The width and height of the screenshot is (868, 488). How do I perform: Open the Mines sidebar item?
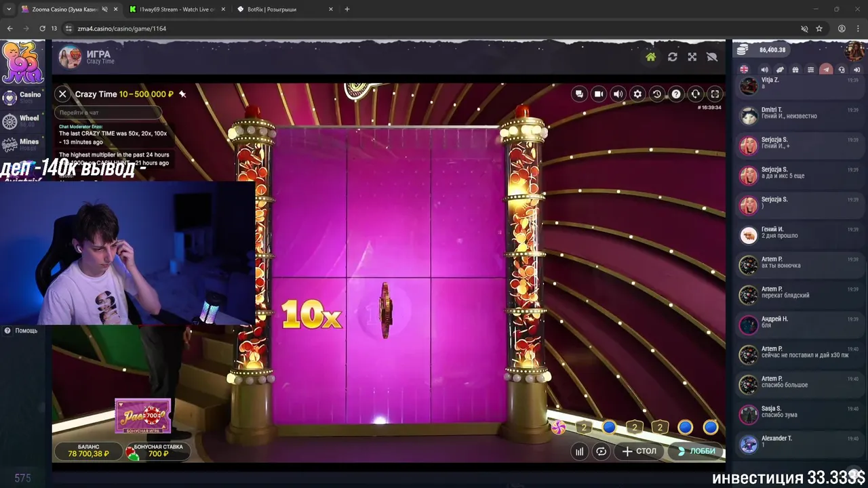(22, 145)
